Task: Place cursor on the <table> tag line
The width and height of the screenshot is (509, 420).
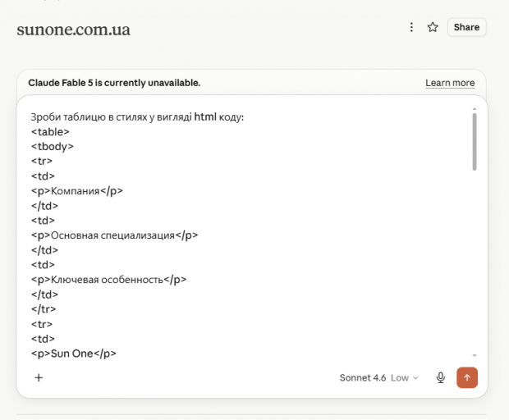Action: pos(50,132)
